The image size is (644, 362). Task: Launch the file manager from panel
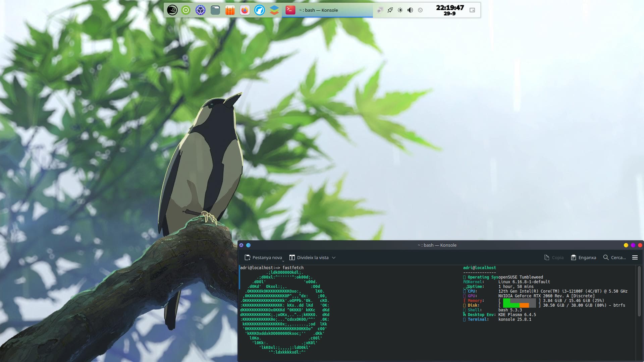215,10
